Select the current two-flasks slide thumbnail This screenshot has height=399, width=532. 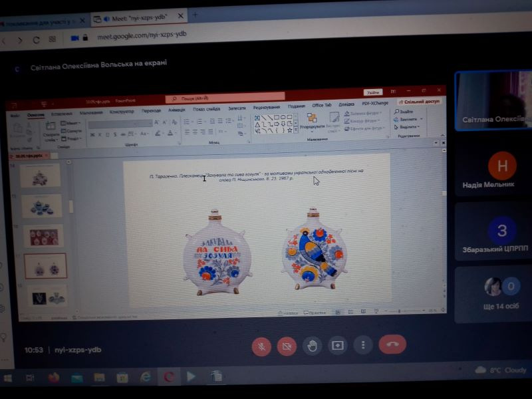[x=45, y=266]
